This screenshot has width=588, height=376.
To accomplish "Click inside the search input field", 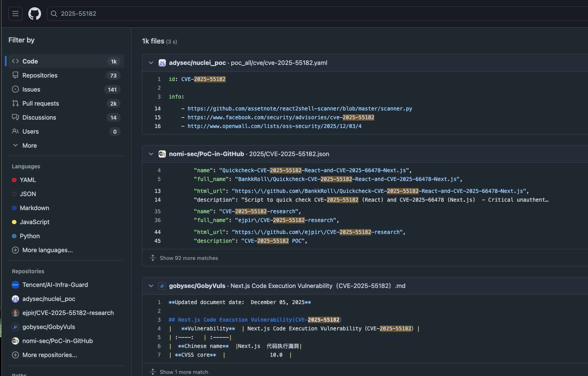I will pyautogui.click(x=140, y=13).
